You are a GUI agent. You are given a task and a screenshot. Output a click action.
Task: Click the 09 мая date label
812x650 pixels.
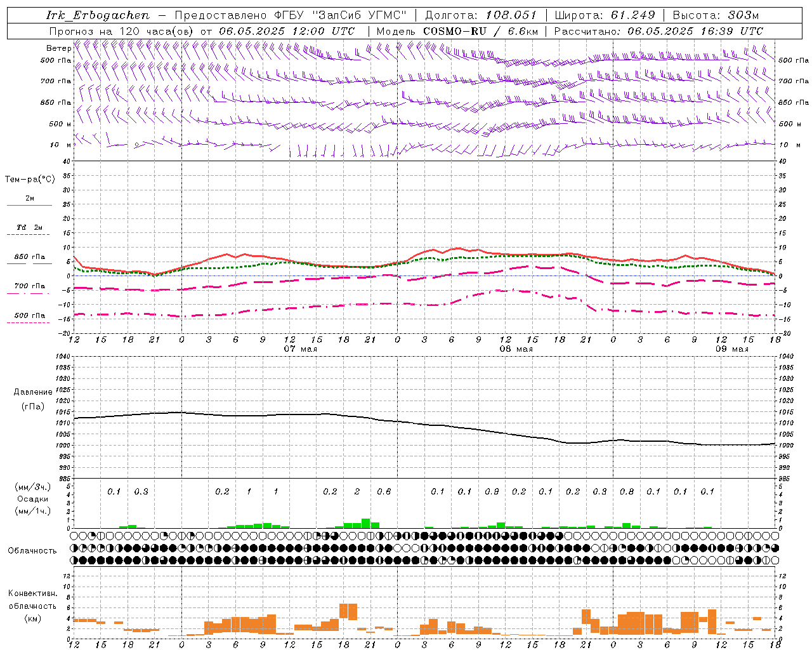(x=731, y=349)
